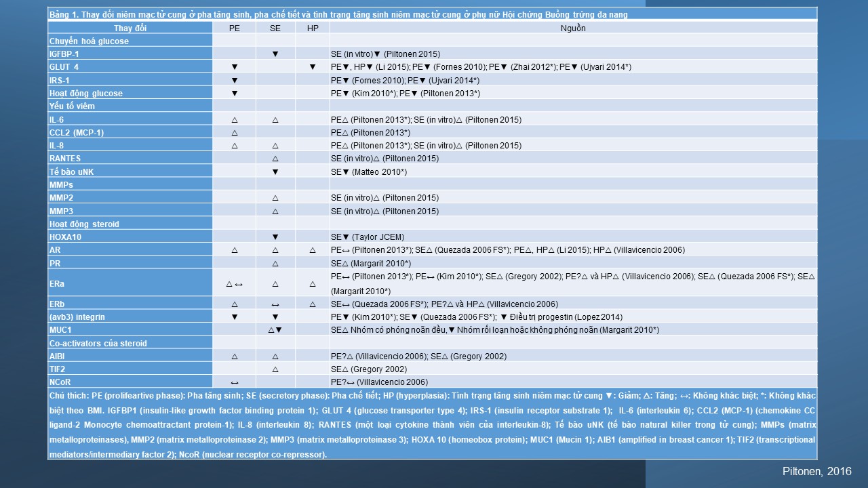Click the down arrow in HOXA10 SE cell

pyautogui.click(x=275, y=237)
